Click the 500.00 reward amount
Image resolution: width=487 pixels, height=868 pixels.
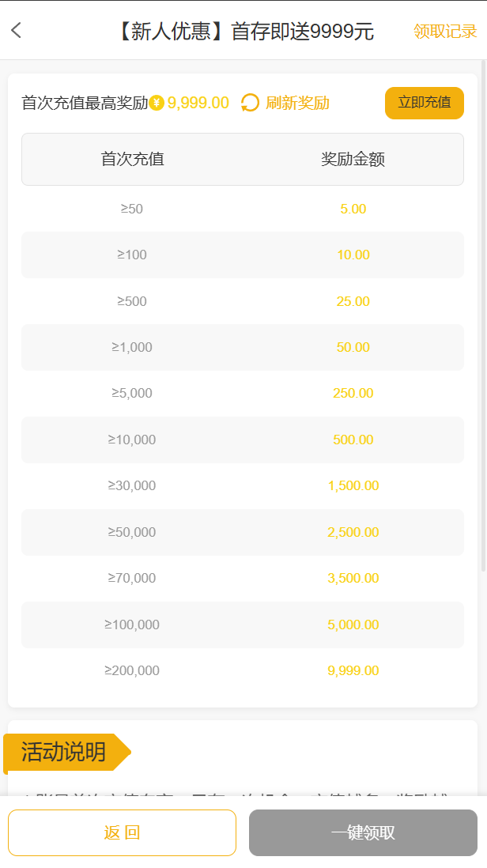[353, 440]
